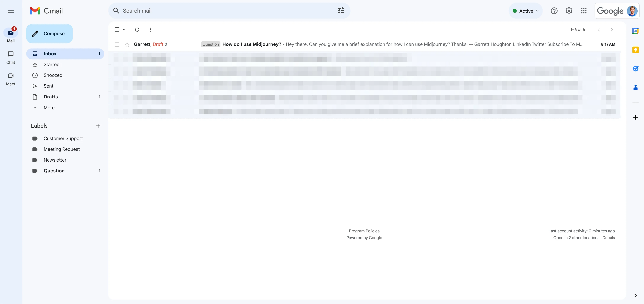Open the Google apps grid
The width and height of the screenshot is (644, 304).
tap(583, 11)
